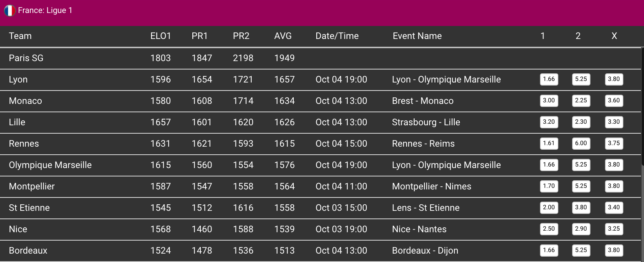Select draw odds 3.40 for Lens - St Etienne

(x=614, y=208)
